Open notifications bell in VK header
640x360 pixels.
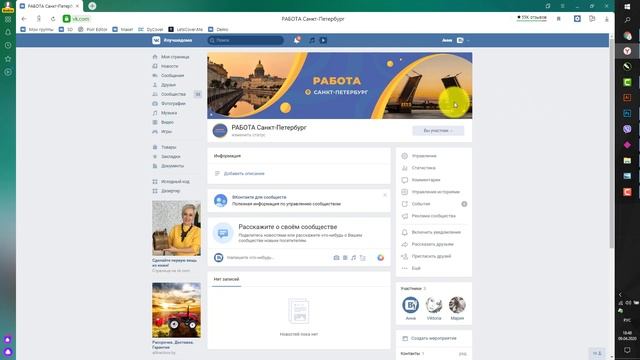[297, 40]
